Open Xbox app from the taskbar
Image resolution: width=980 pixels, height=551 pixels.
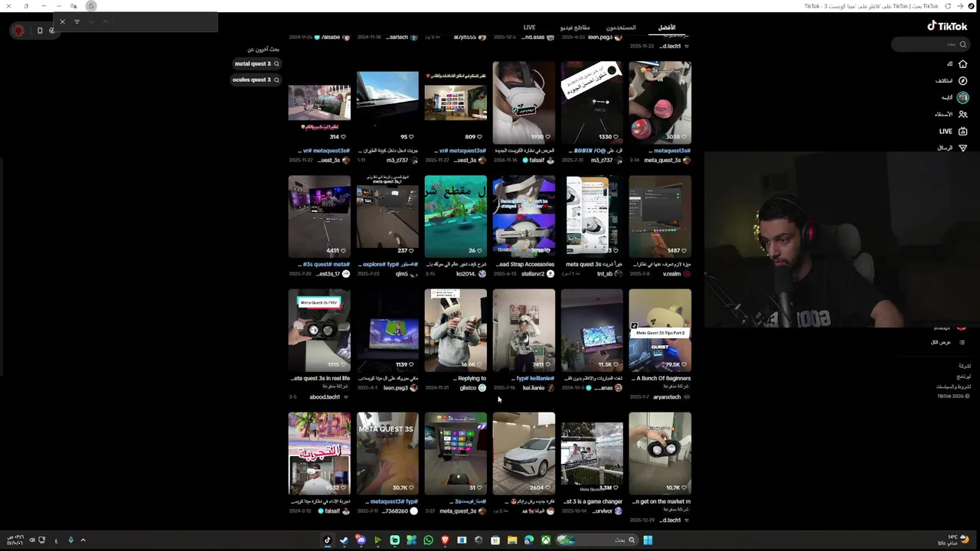[x=546, y=540]
